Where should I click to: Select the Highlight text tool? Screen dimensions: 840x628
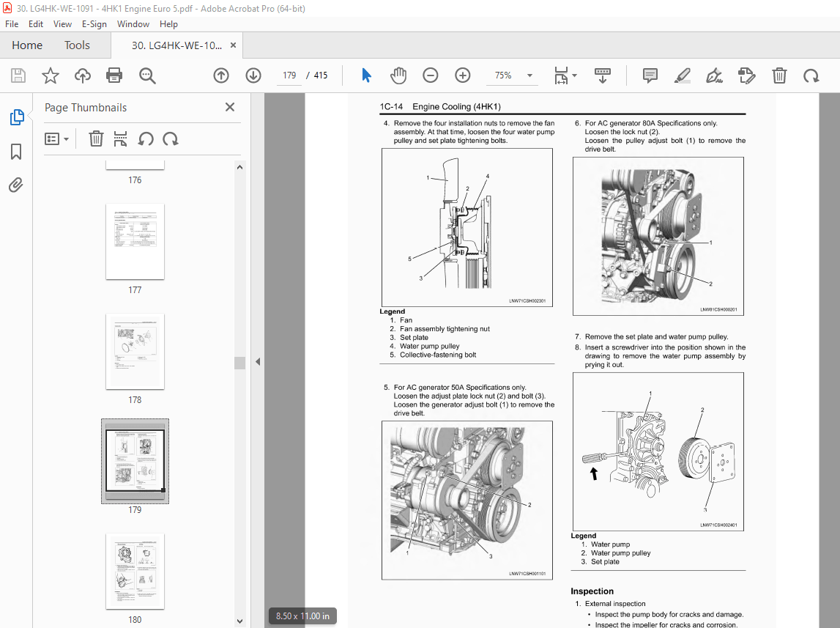pyautogui.click(x=682, y=75)
